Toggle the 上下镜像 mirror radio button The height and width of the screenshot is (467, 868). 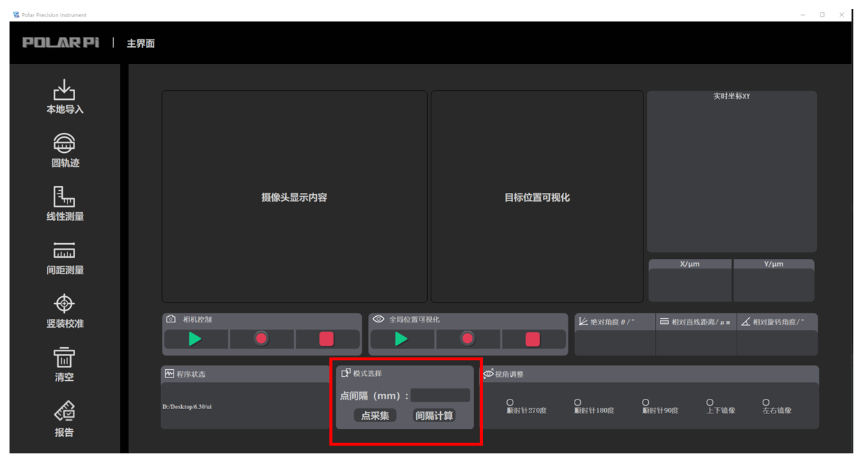click(x=710, y=402)
